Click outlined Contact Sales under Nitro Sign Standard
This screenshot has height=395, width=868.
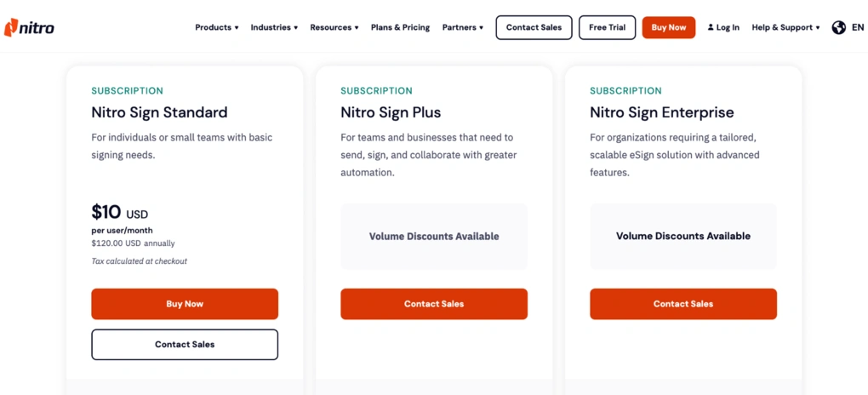(185, 344)
